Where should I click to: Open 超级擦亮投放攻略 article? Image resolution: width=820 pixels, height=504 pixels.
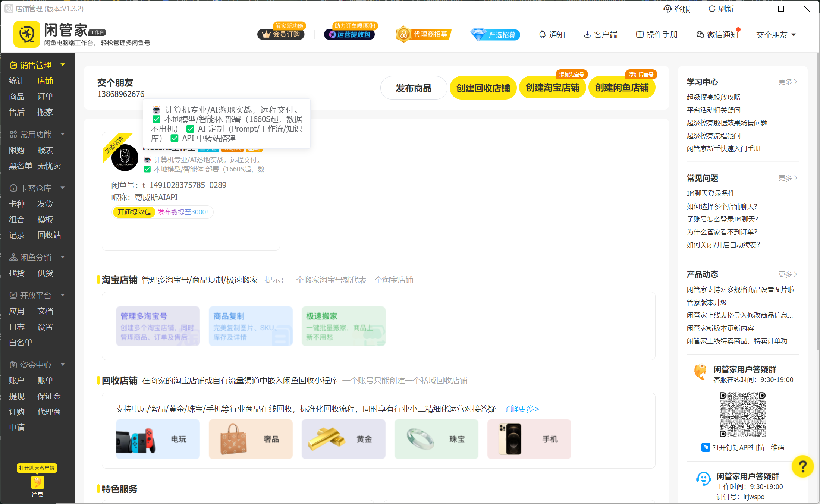[x=713, y=97]
